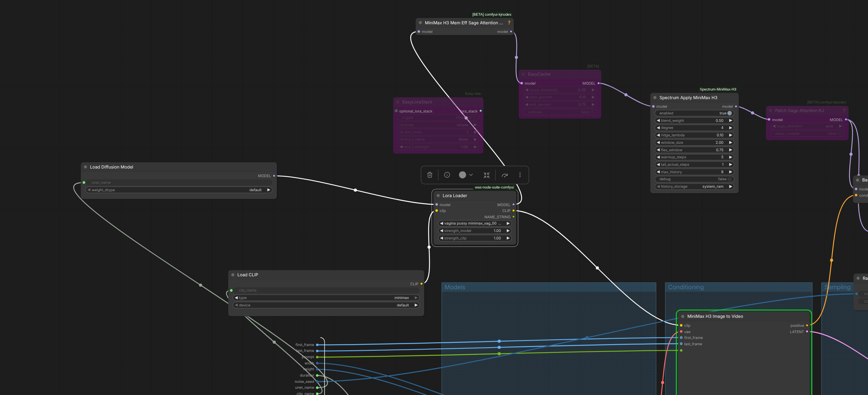The width and height of the screenshot is (868, 395).
Task: Open sage_attention dropdown in Patch Sage Attention KJ
Action: coord(807,126)
